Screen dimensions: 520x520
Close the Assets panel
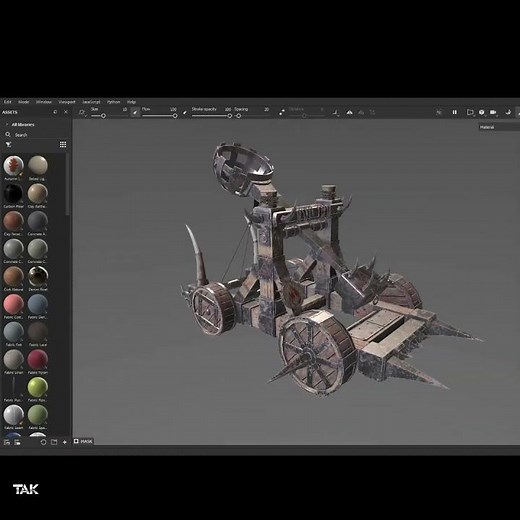tap(66, 112)
